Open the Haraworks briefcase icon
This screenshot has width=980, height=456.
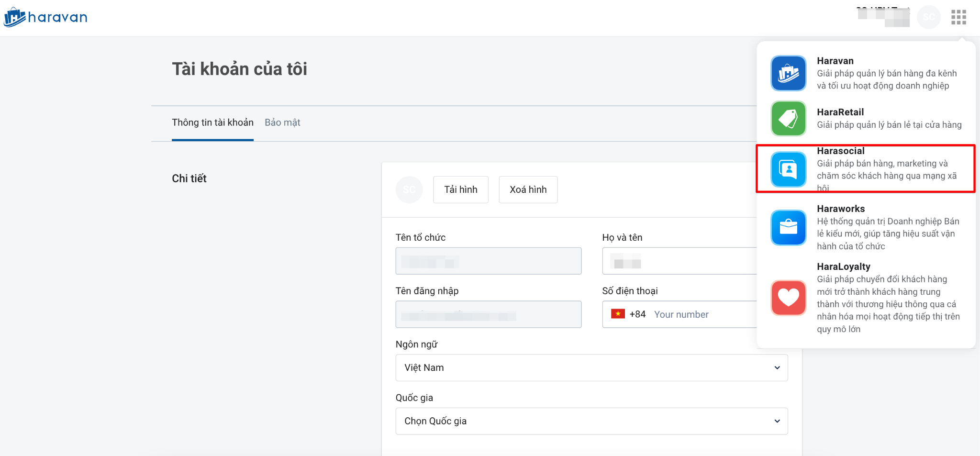(x=788, y=227)
